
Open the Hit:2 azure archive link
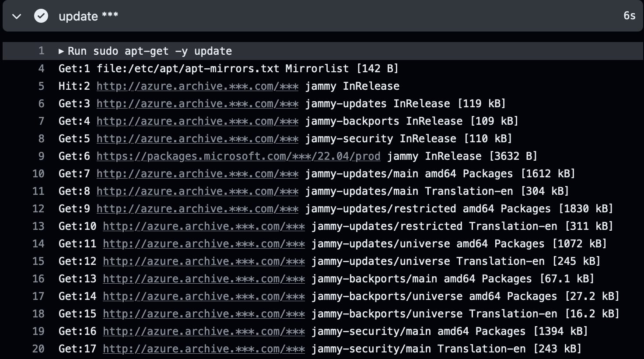[197, 86]
